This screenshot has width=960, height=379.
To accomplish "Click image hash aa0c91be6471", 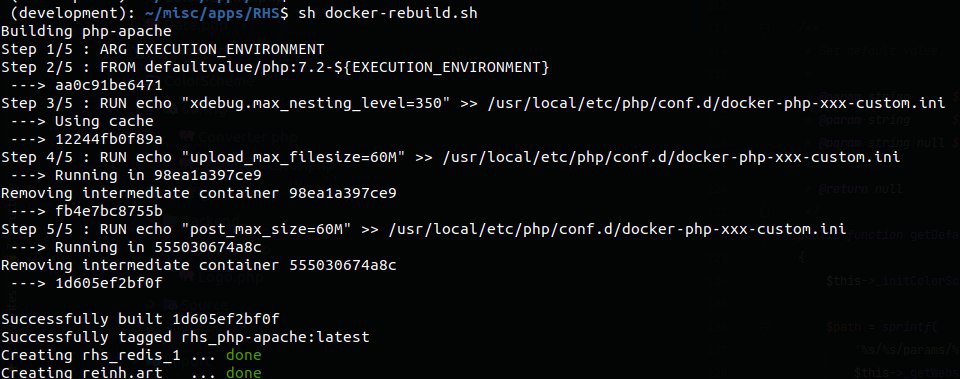I will click(109, 85).
